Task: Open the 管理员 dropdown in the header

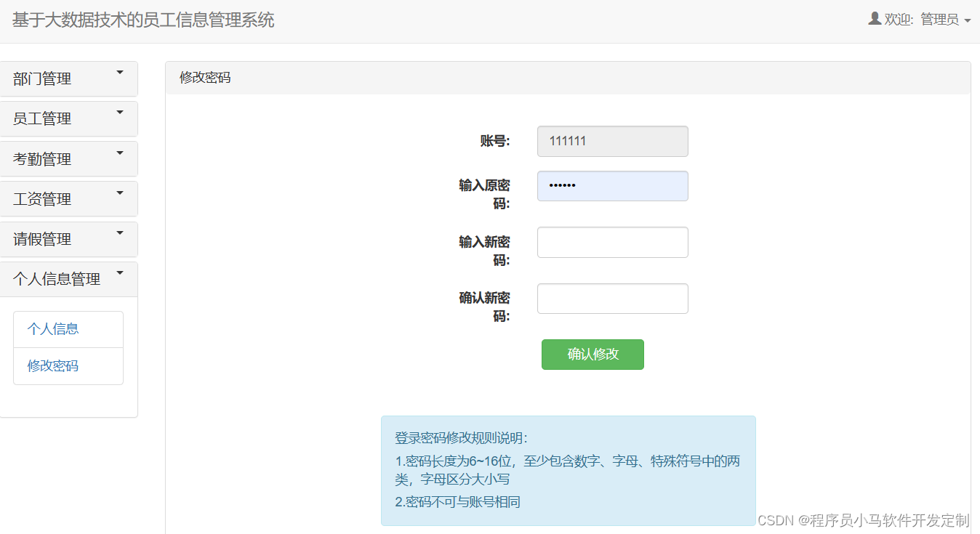Action: tap(943, 20)
